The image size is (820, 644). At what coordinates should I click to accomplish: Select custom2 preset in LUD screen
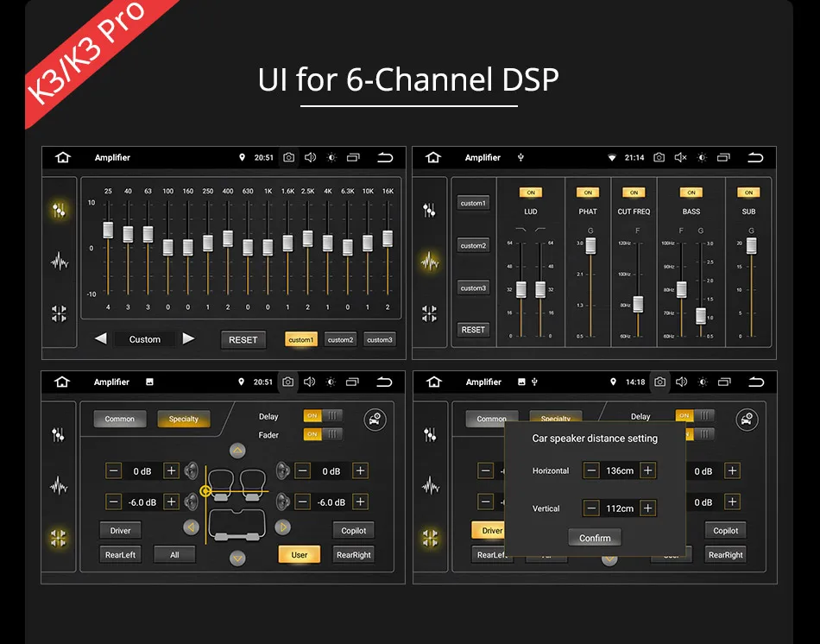coord(473,245)
